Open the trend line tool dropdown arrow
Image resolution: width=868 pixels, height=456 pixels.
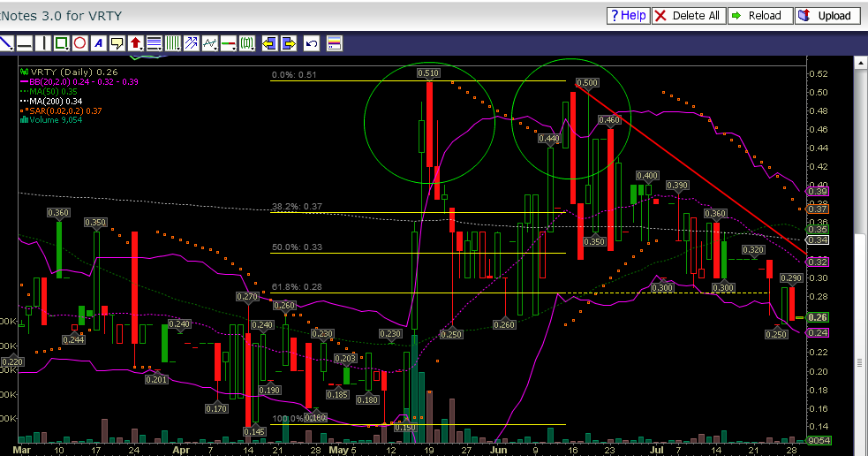pos(11,49)
